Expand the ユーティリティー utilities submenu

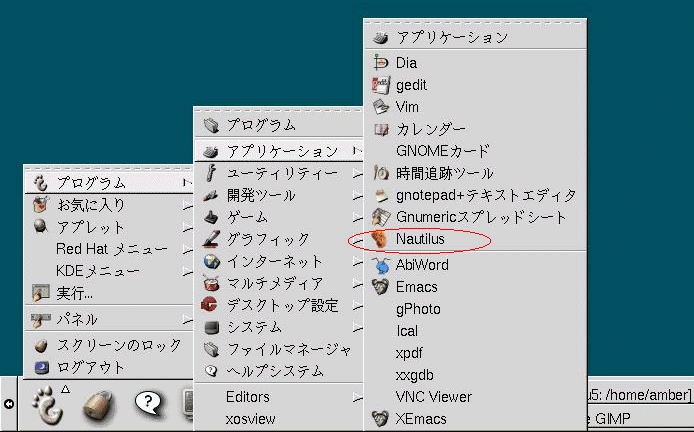279,173
